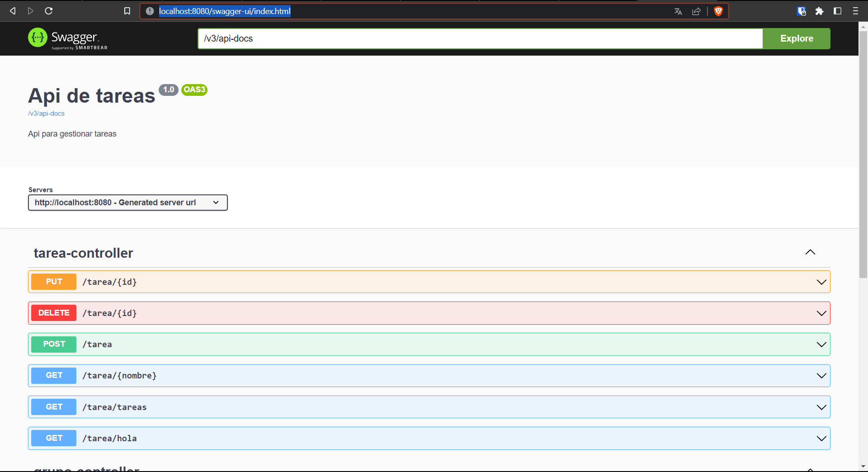Viewport: 868px width, 472px height.
Task: Click the scrollbar down arrow
Action: tap(863, 466)
